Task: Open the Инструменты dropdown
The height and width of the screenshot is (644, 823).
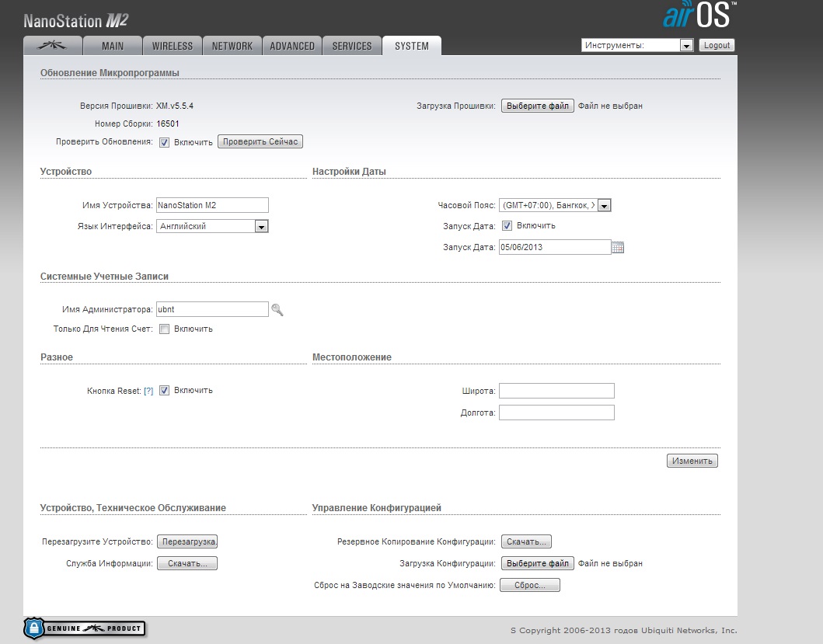Action: click(x=637, y=45)
